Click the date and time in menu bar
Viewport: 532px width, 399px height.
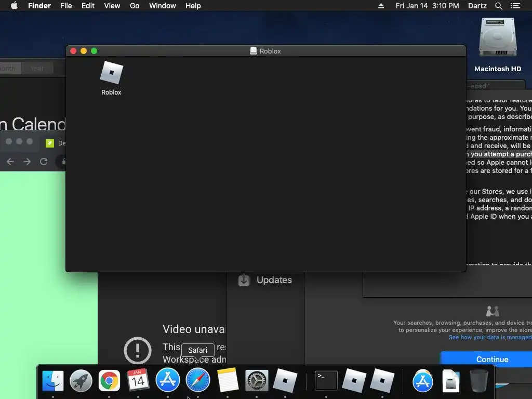(427, 6)
